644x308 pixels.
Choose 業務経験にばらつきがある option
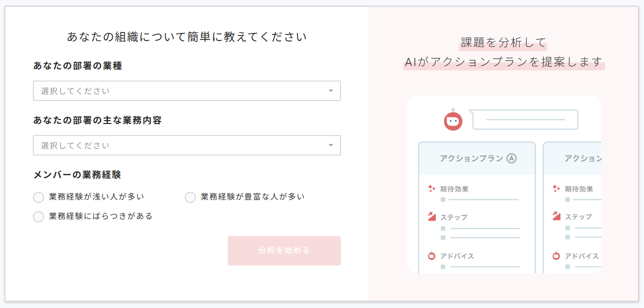(38, 216)
